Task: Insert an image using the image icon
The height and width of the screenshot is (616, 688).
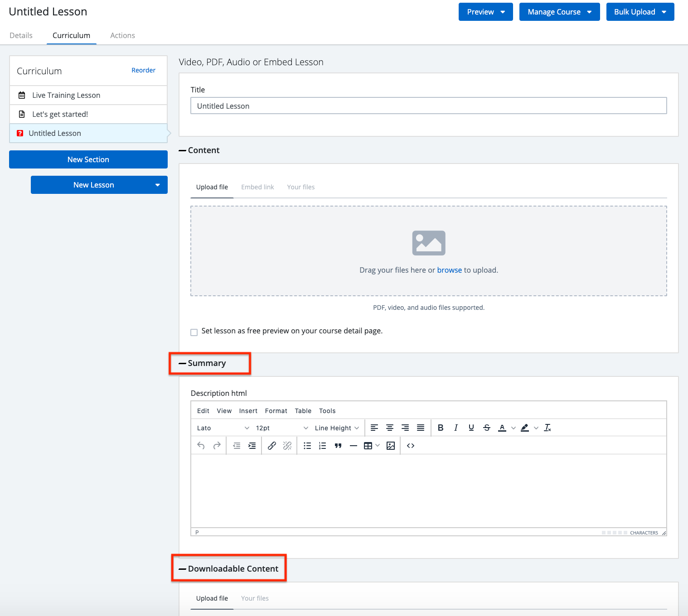Action: (x=391, y=446)
